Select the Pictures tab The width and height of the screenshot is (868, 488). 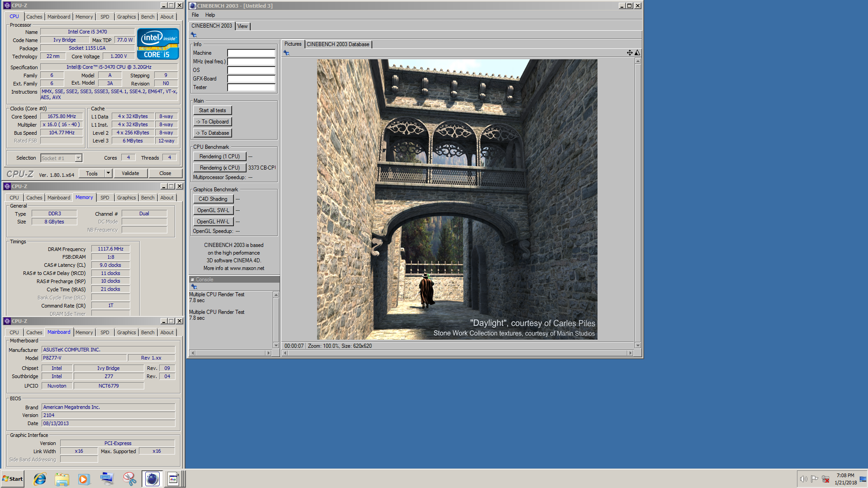tap(293, 44)
